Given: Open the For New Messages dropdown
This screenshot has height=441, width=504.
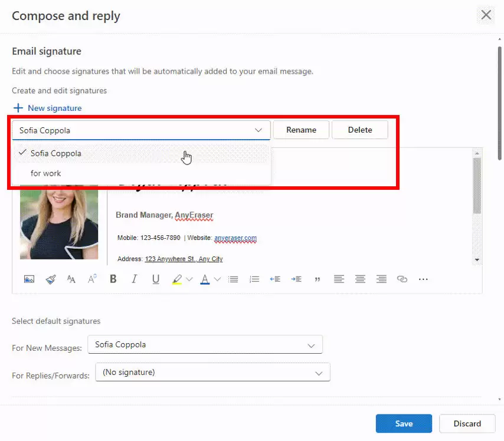Looking at the screenshot, I should coord(205,345).
